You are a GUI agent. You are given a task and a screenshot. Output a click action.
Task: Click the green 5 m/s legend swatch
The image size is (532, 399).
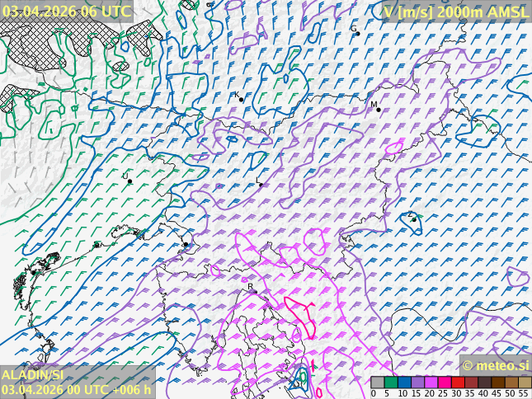[390, 383]
